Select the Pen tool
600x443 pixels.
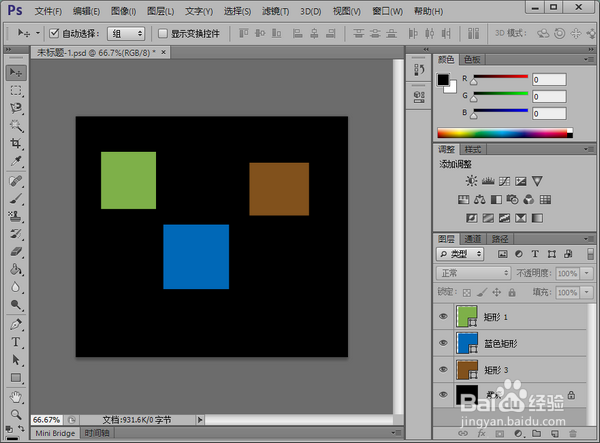tap(16, 324)
